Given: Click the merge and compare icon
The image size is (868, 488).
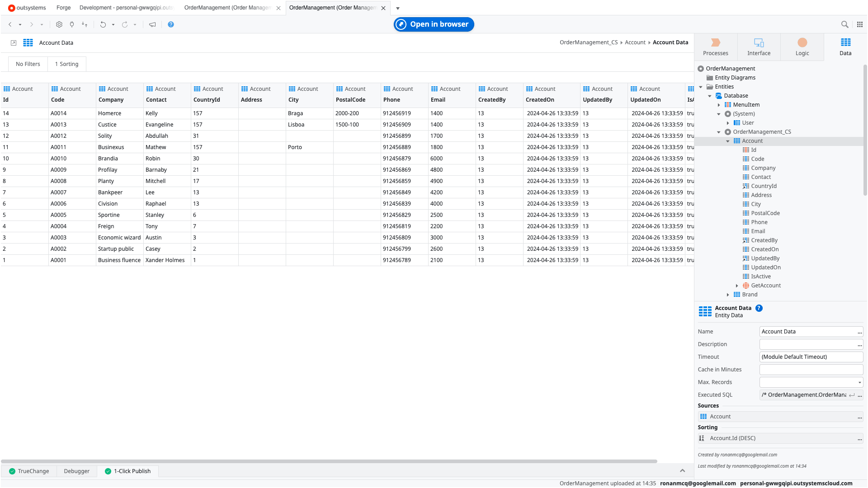Looking at the screenshot, I should pos(85,24).
